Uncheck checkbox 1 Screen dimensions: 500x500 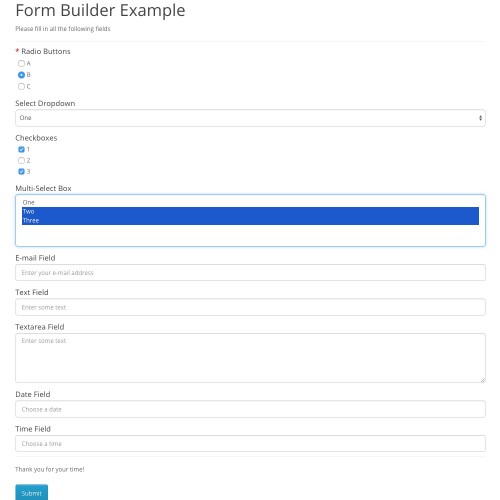pos(21,149)
